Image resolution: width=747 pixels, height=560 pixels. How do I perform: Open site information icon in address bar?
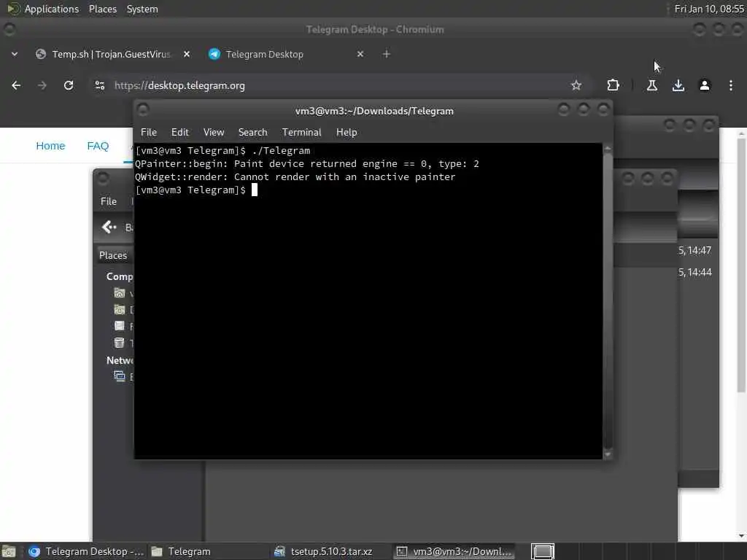point(99,85)
